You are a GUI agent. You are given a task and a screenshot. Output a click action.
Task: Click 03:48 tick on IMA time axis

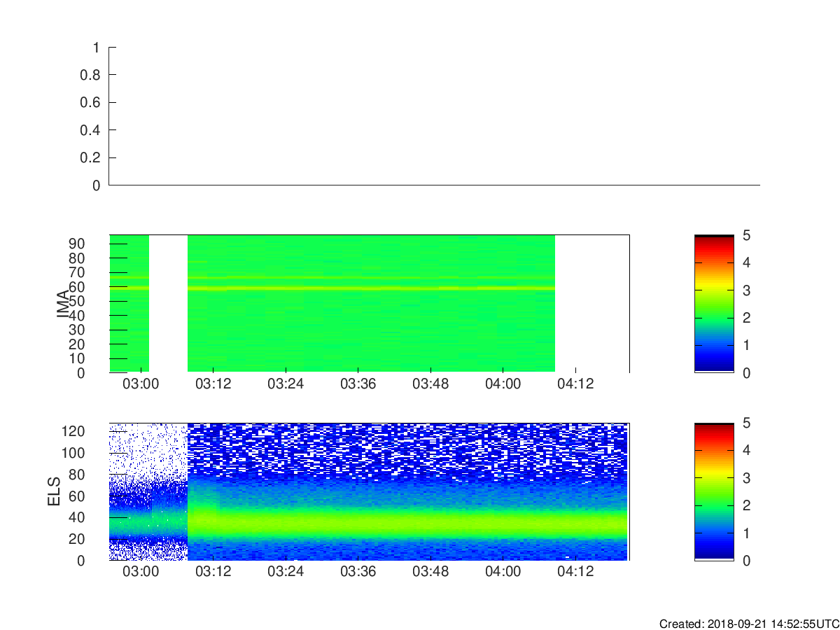[x=430, y=384]
